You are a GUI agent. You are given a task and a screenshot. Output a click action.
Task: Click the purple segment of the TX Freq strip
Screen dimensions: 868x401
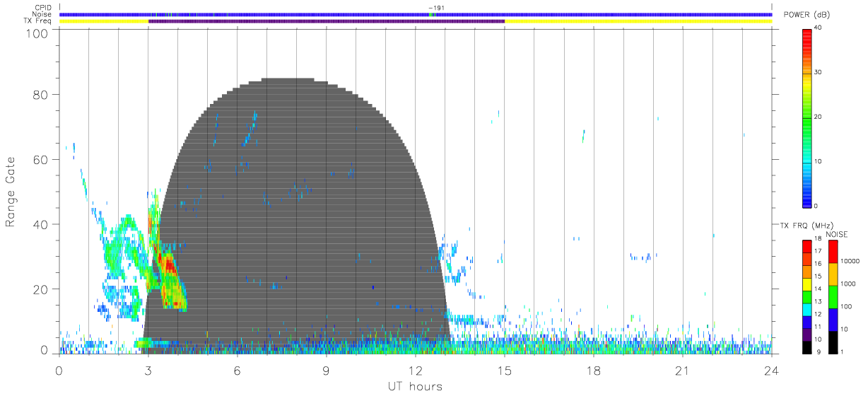327,21
